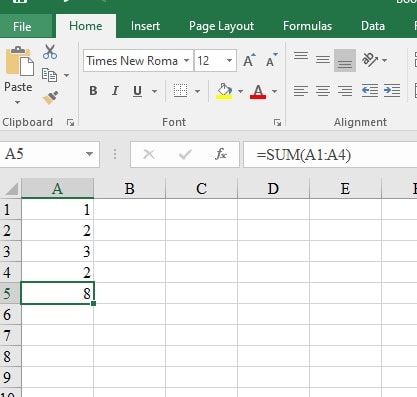
Task: Cancel formula entry with X
Action: click(x=149, y=154)
